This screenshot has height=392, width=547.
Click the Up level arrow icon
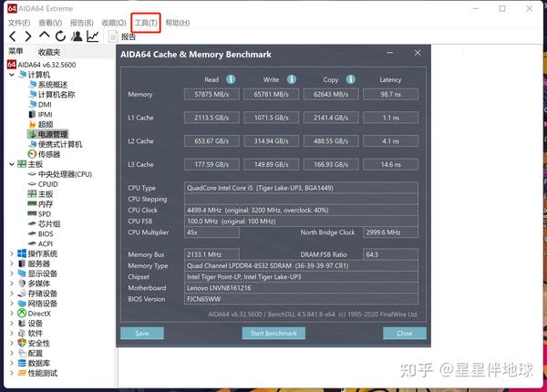coord(45,35)
